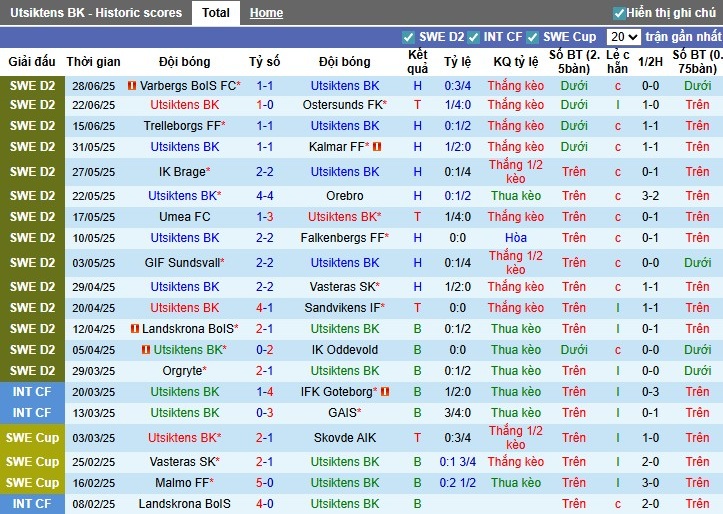
Task: Open Trelleborgs FF team link
Action: 182,126
